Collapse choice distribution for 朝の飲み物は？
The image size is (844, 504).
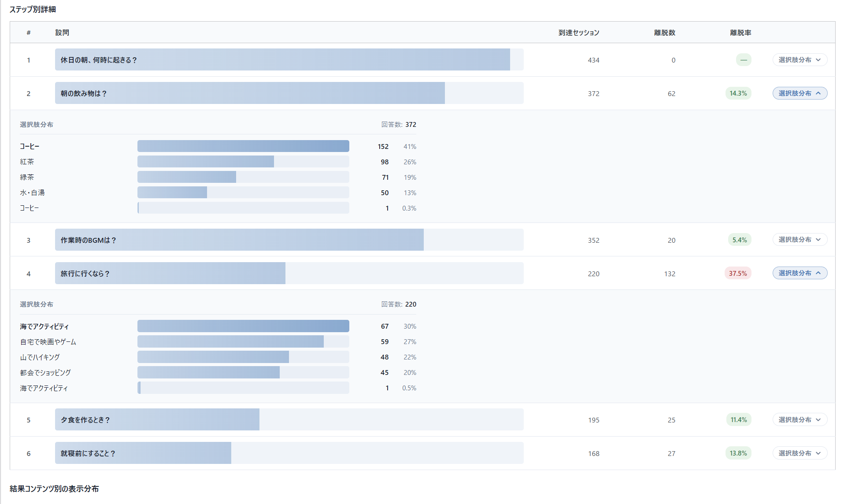tap(800, 93)
